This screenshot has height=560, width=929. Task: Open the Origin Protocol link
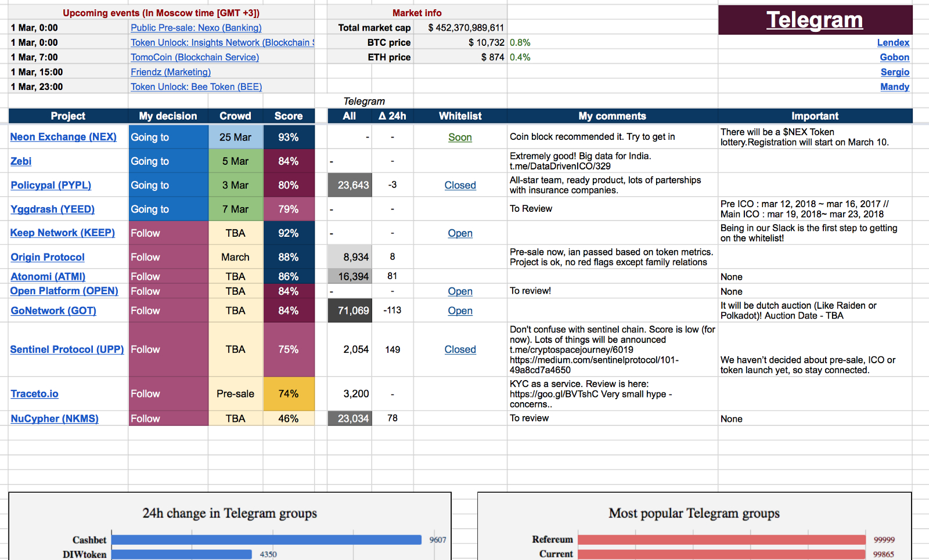(x=47, y=256)
